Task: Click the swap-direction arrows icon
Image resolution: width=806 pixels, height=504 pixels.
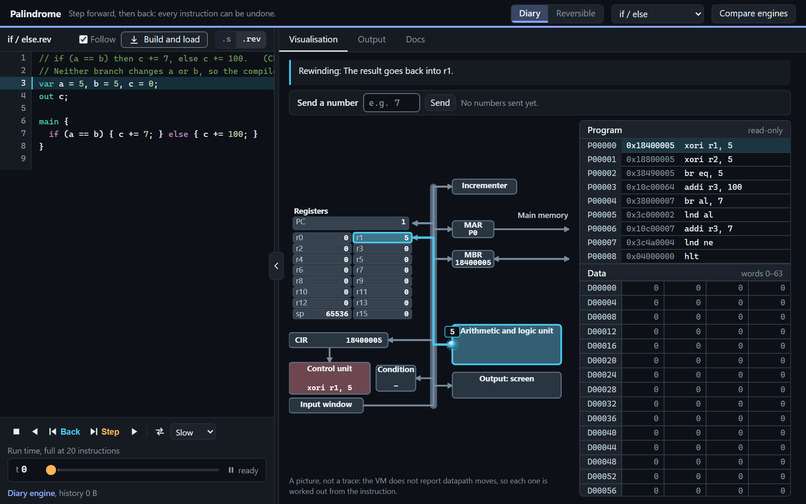Action: [160, 431]
